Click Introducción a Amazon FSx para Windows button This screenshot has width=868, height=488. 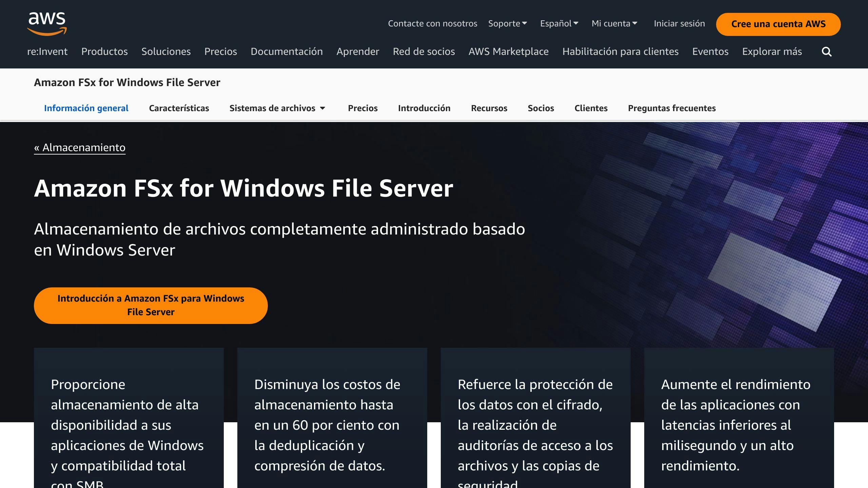click(151, 305)
